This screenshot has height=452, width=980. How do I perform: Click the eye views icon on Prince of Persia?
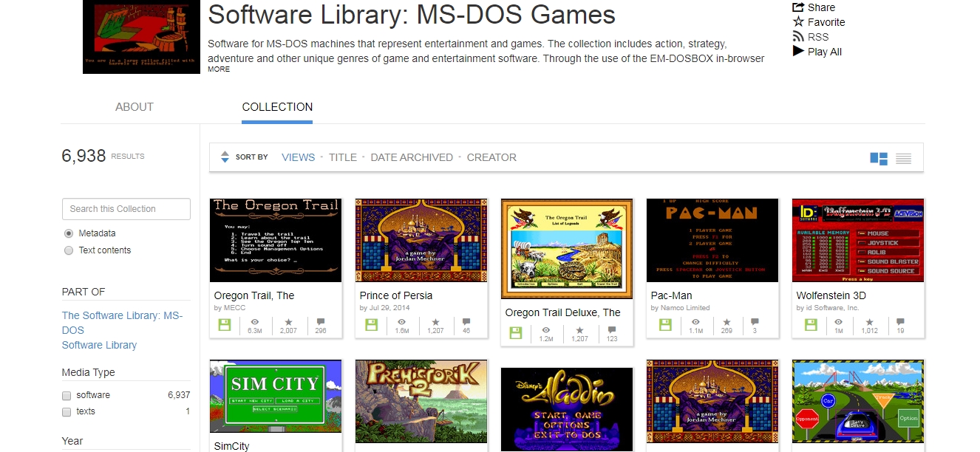(x=401, y=323)
